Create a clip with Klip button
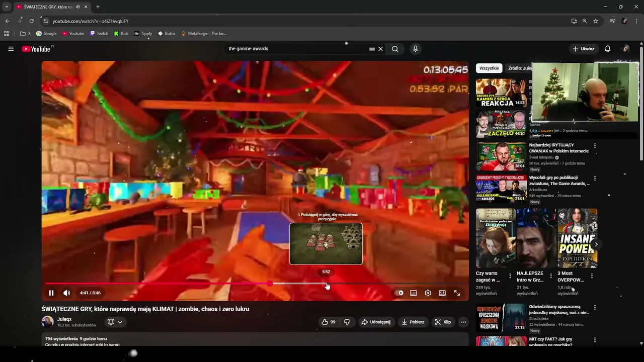Image resolution: width=644 pixels, height=362 pixels. [443, 322]
